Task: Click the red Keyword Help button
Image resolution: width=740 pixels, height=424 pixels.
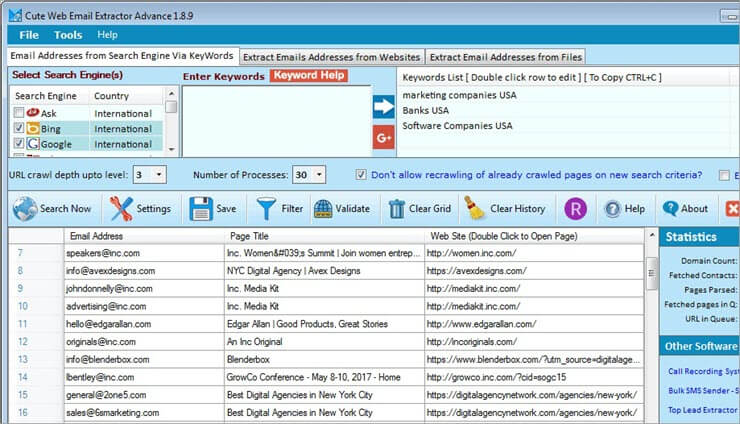Action: coord(309,76)
